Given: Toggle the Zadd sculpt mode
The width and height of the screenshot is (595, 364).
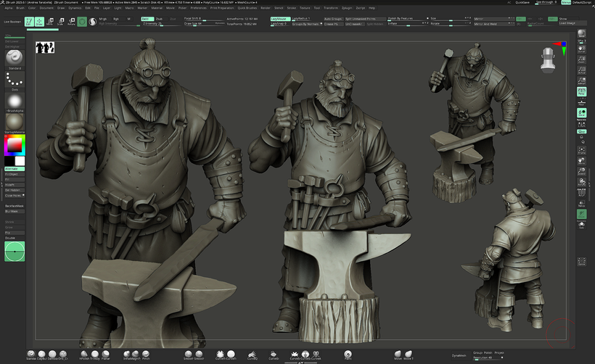Looking at the screenshot, I should pos(147,18).
